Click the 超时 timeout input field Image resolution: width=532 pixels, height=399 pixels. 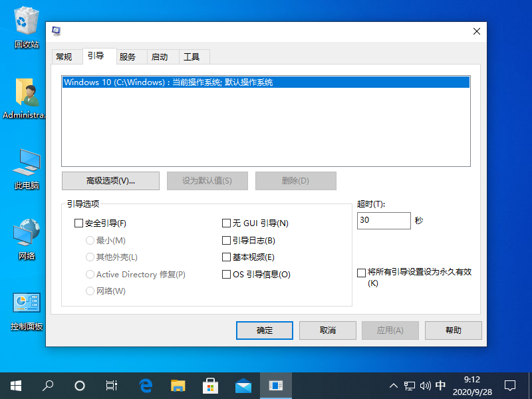click(384, 220)
